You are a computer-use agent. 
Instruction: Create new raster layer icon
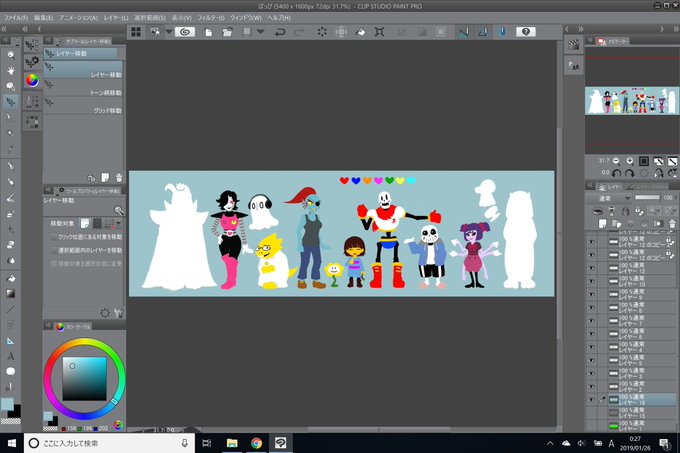tap(602, 224)
